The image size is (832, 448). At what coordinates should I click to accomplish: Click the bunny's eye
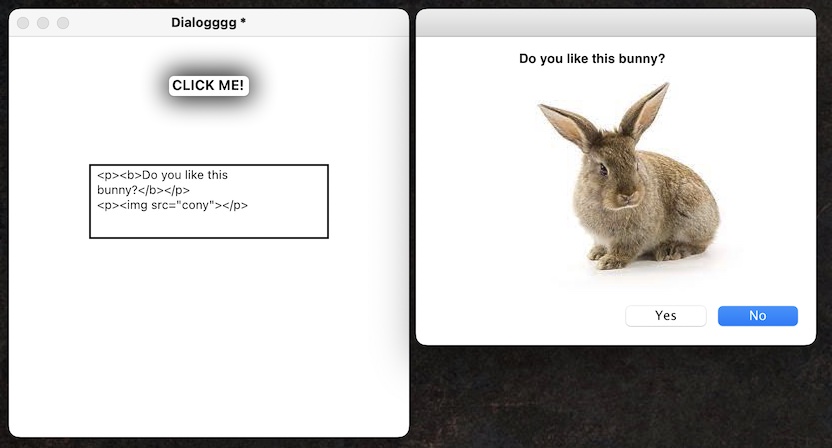[x=603, y=170]
